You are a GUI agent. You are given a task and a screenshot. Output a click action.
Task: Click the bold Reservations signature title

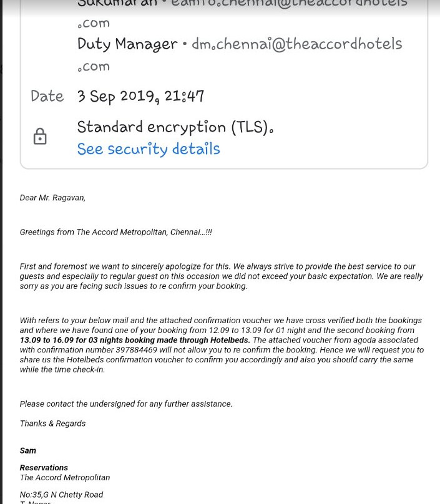(44, 467)
